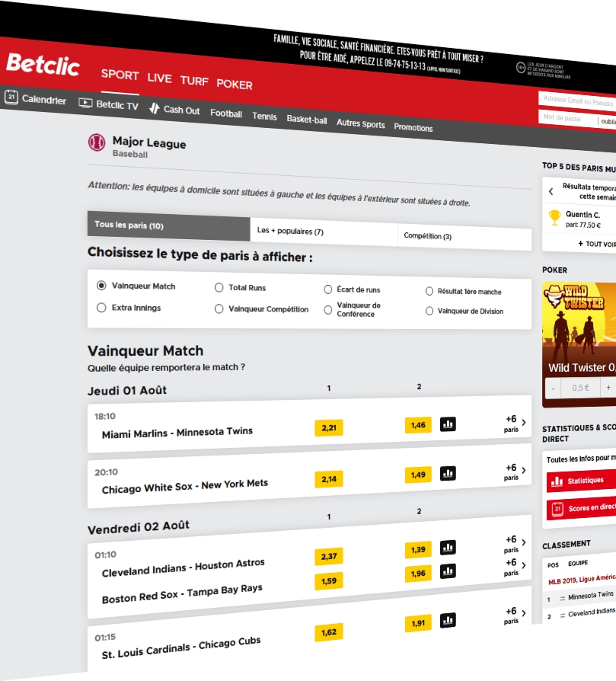The height and width of the screenshot is (681, 616).
Task: Switch to Compétition (3) tab
Action: coord(464,237)
